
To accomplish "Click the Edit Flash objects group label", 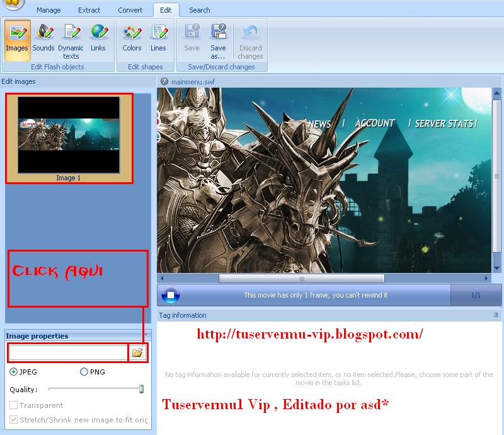I will tap(57, 67).
